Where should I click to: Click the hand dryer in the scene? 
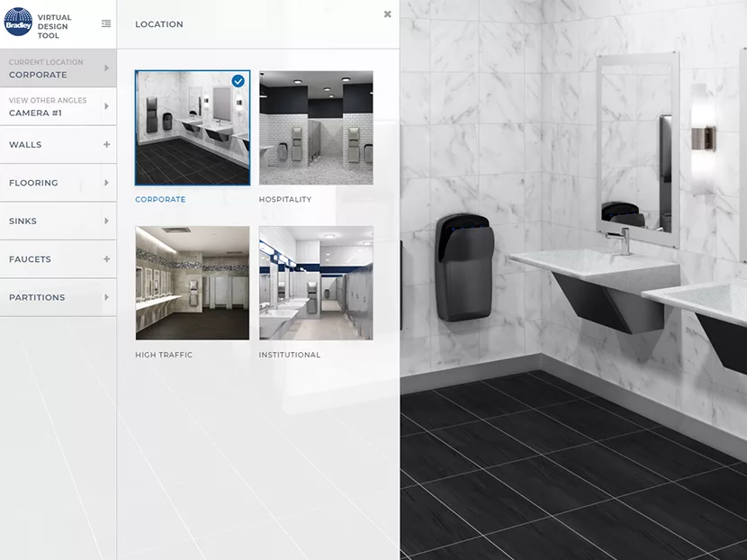tap(463, 266)
